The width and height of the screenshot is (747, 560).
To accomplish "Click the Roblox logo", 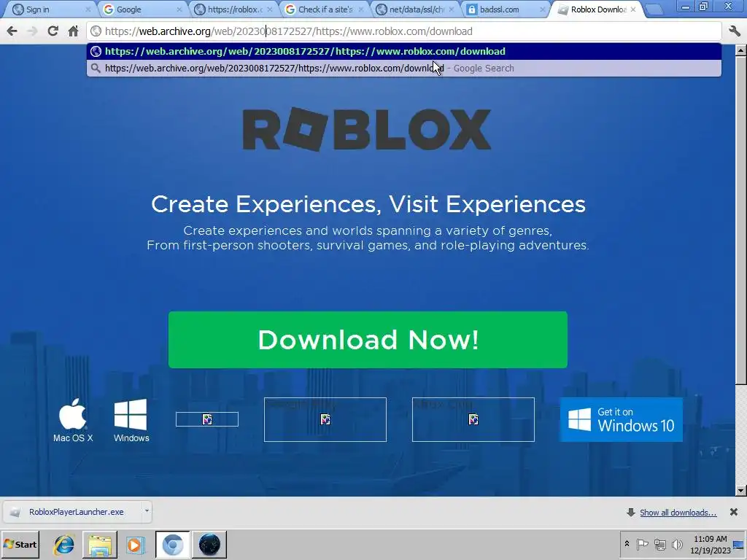I will 367,129.
